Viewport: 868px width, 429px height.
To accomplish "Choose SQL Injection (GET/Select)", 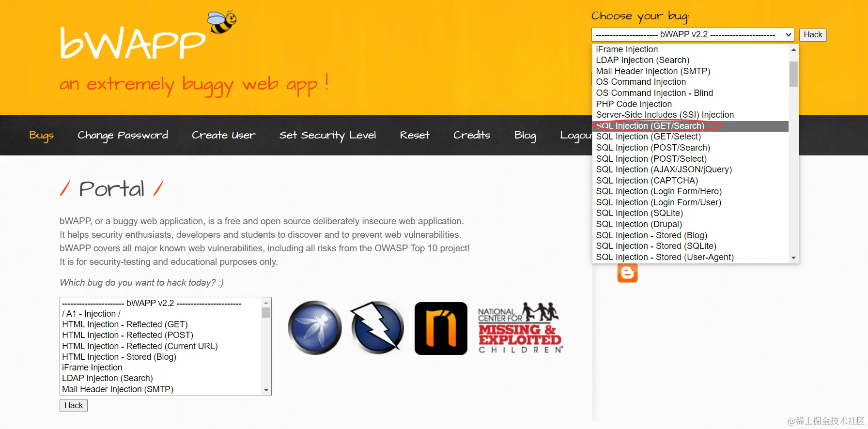I will [x=690, y=137].
